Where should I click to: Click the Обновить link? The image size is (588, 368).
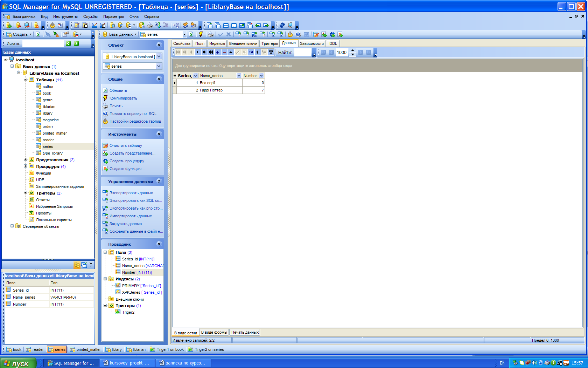118,90
